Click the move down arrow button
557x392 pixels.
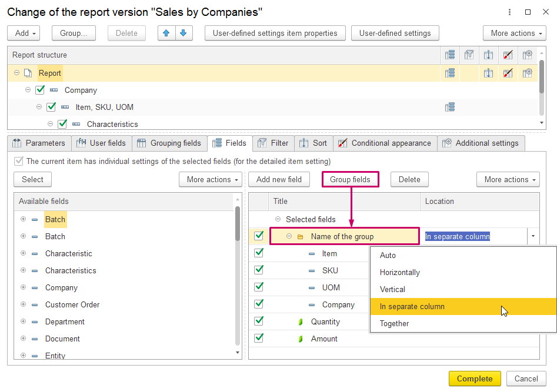(x=184, y=33)
